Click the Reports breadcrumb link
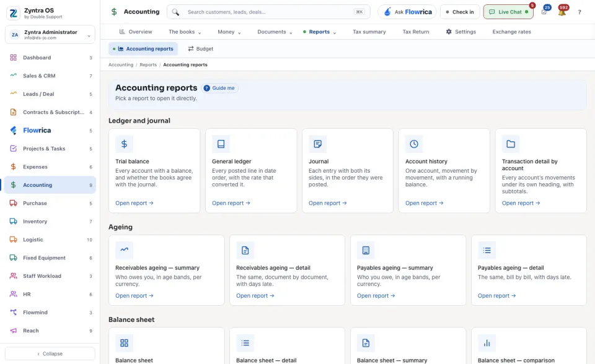The image size is (595, 364). coord(148,65)
